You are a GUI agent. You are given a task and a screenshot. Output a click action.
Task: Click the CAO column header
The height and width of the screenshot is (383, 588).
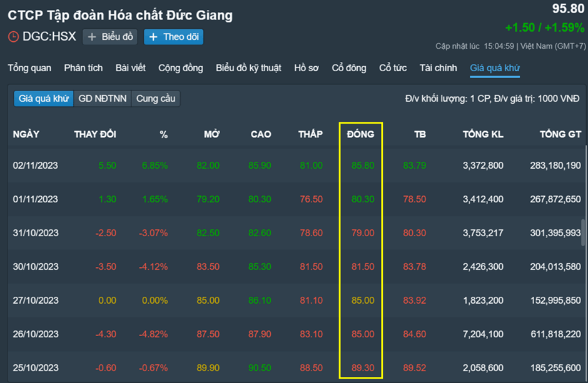click(261, 134)
